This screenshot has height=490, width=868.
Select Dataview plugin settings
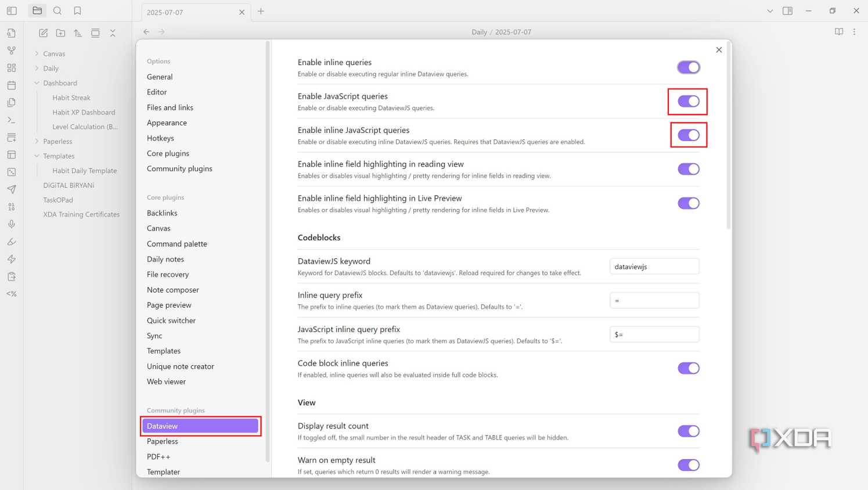(200, 426)
